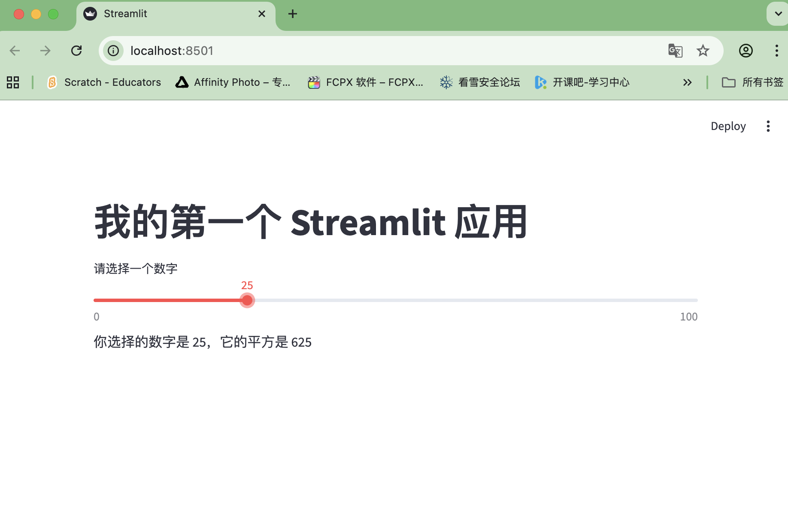The width and height of the screenshot is (788, 532).
Task: Click the yellow minimize window button
Action: tap(36, 14)
